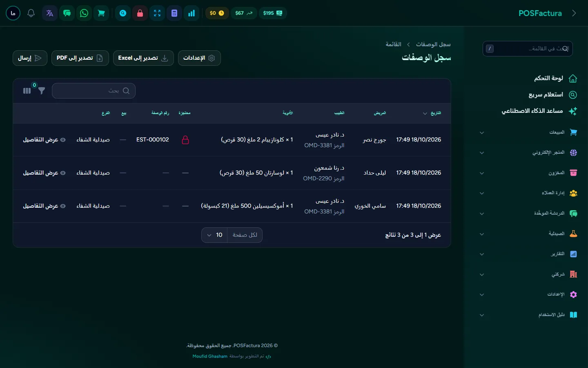Open the rows per page dropdown
The width and height of the screenshot is (588, 368).
click(232, 235)
